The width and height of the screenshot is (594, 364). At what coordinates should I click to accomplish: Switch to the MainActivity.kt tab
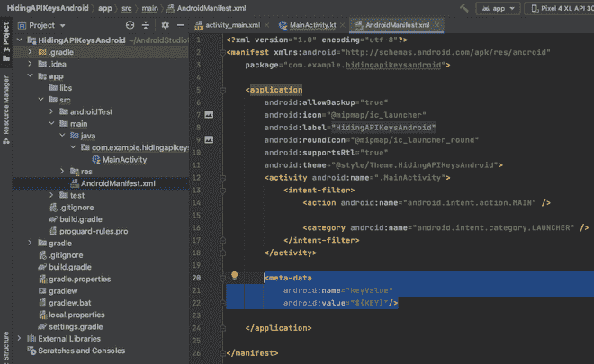pyautogui.click(x=311, y=25)
